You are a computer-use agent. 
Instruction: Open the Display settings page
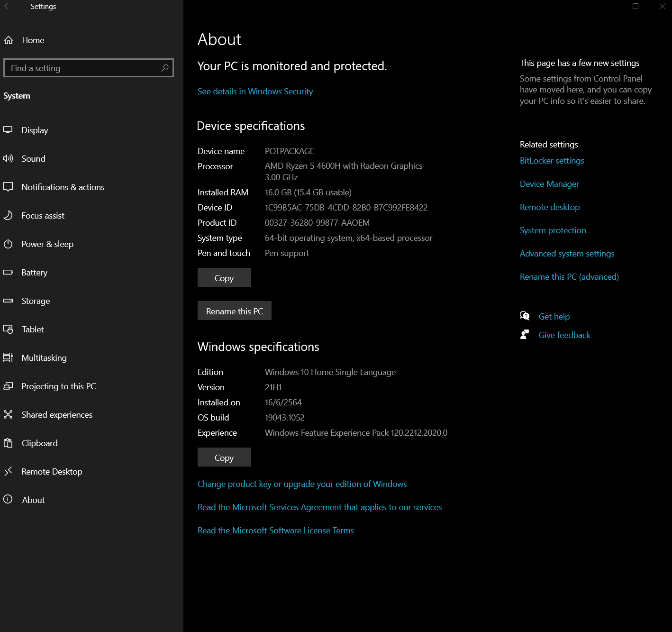[x=91, y=130]
